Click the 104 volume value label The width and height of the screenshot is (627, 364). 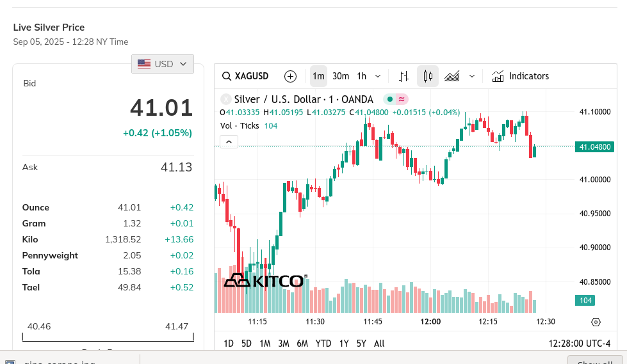(x=585, y=301)
